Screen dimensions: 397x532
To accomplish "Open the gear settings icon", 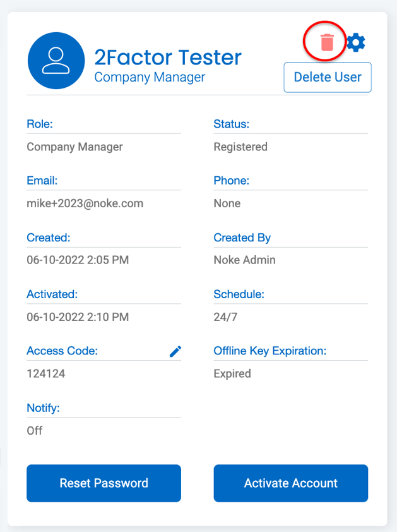I will (356, 42).
